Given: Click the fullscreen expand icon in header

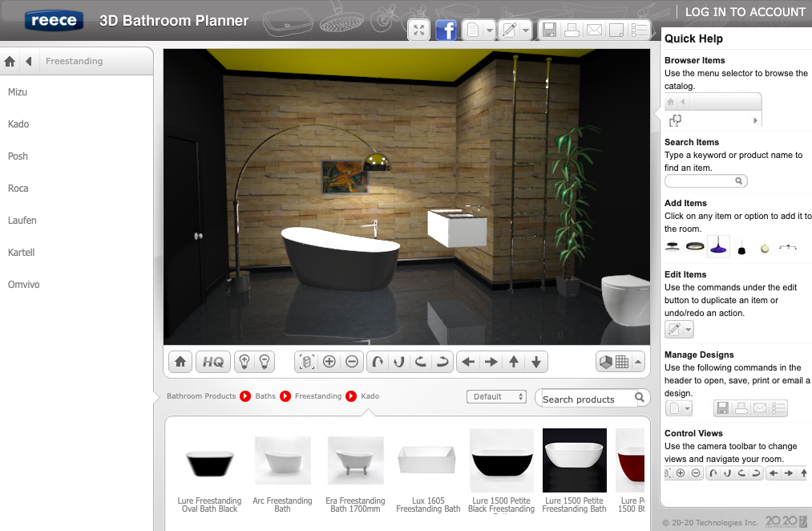Looking at the screenshot, I should point(419,30).
